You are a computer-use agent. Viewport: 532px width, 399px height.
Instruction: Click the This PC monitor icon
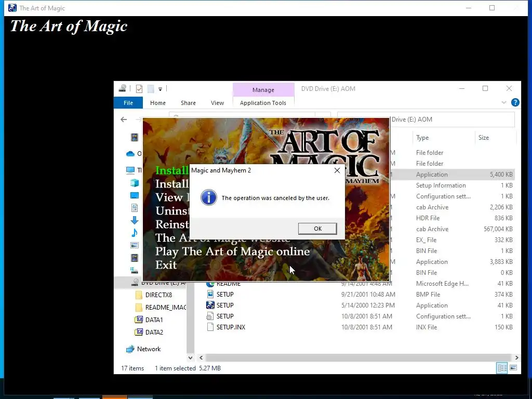(130, 170)
